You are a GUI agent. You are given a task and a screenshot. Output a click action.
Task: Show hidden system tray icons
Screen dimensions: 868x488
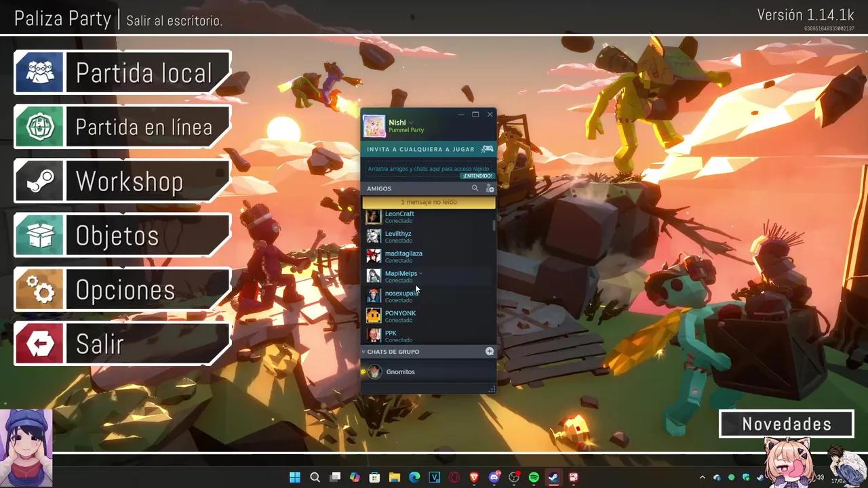click(703, 477)
